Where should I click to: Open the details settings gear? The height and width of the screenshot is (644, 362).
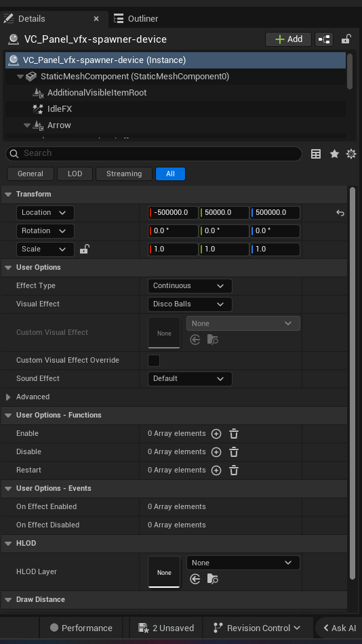click(x=351, y=154)
